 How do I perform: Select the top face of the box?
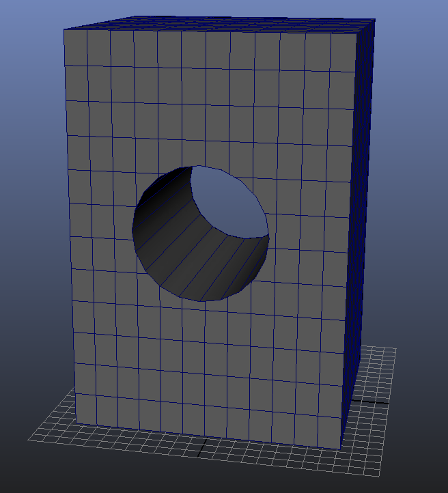[219, 26]
